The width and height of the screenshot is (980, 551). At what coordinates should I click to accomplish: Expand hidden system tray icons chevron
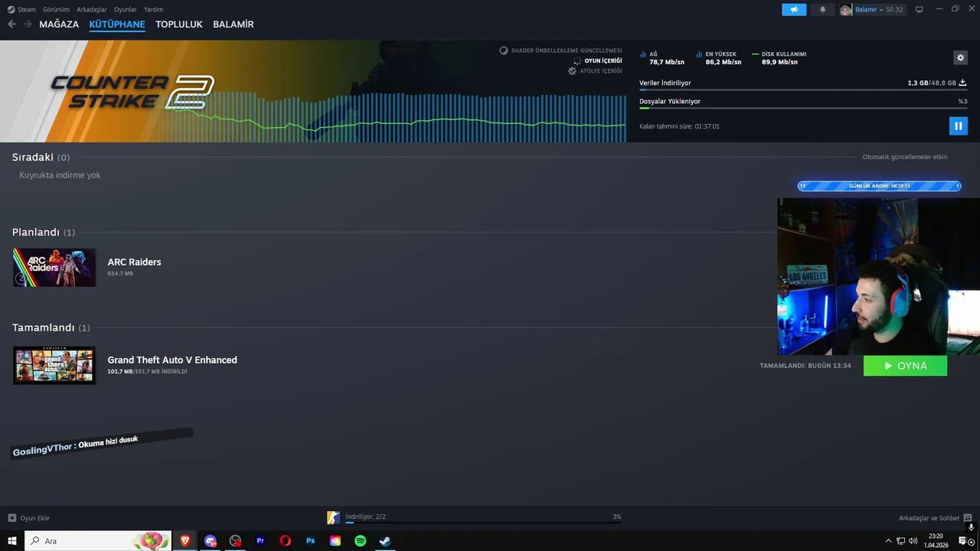(x=888, y=541)
